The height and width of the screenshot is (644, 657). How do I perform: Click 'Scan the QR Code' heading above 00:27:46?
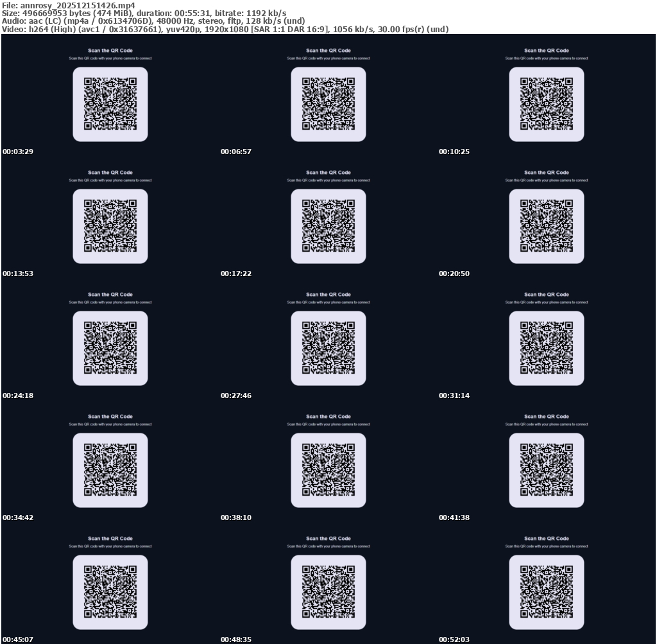pos(328,294)
